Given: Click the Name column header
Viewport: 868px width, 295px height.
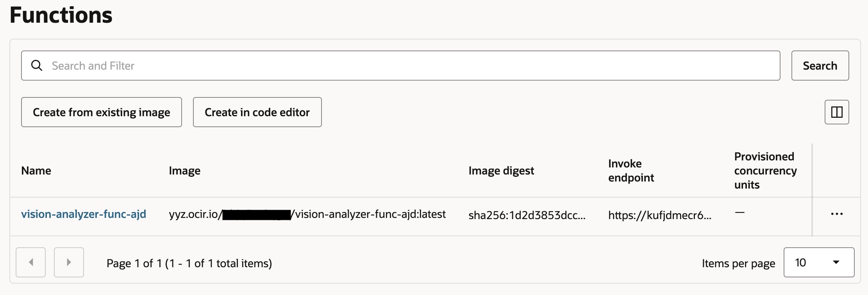Looking at the screenshot, I should pos(36,171).
